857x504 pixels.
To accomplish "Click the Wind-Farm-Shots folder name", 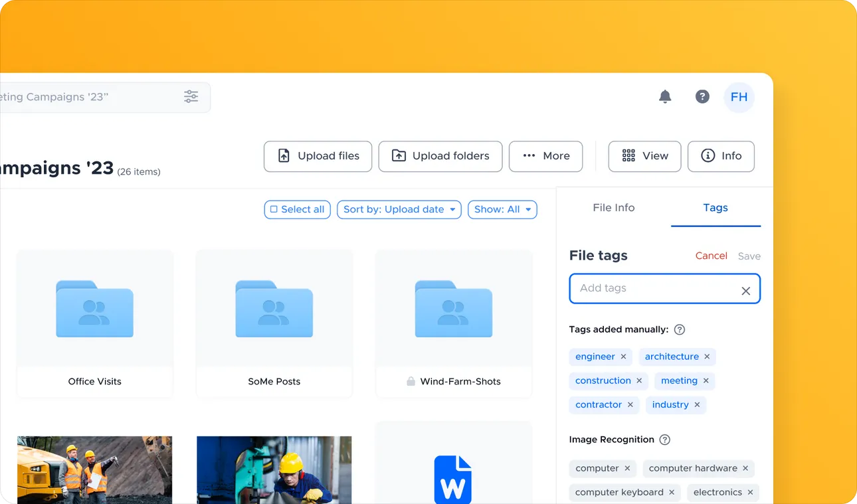I will pyautogui.click(x=460, y=381).
